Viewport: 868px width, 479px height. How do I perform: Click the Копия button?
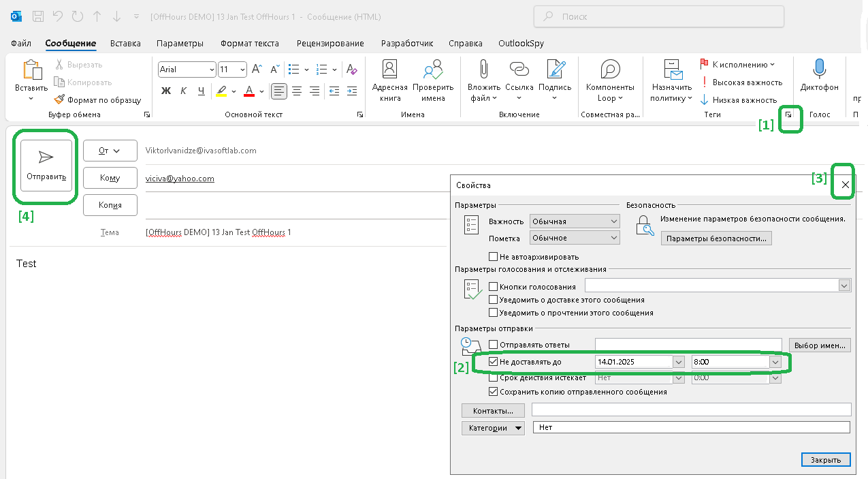tap(110, 205)
